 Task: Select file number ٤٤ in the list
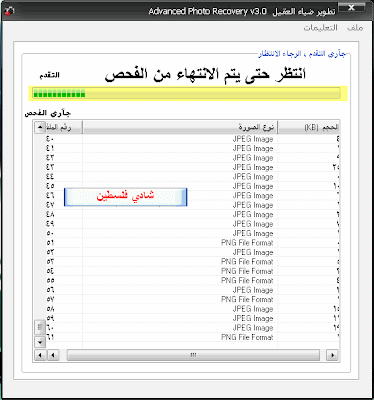coord(50,176)
